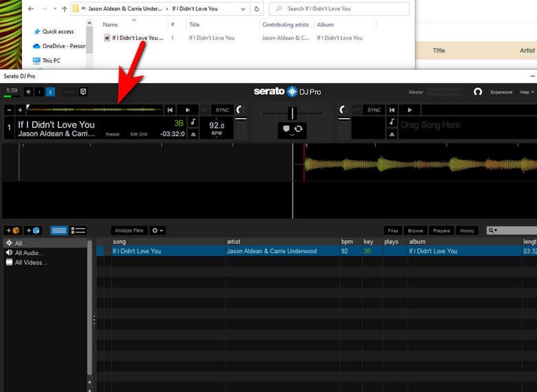This screenshot has width=537, height=392.
Task: Select display layout 2
Action: point(50,91)
